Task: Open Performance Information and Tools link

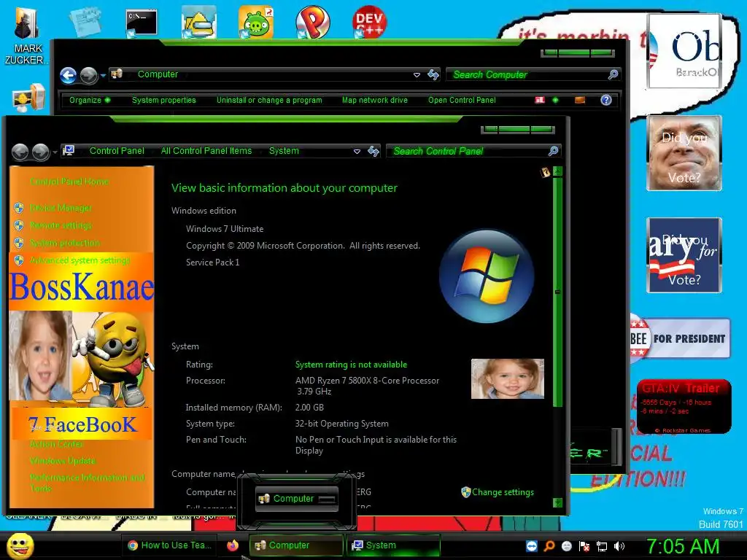Action: pos(87,483)
